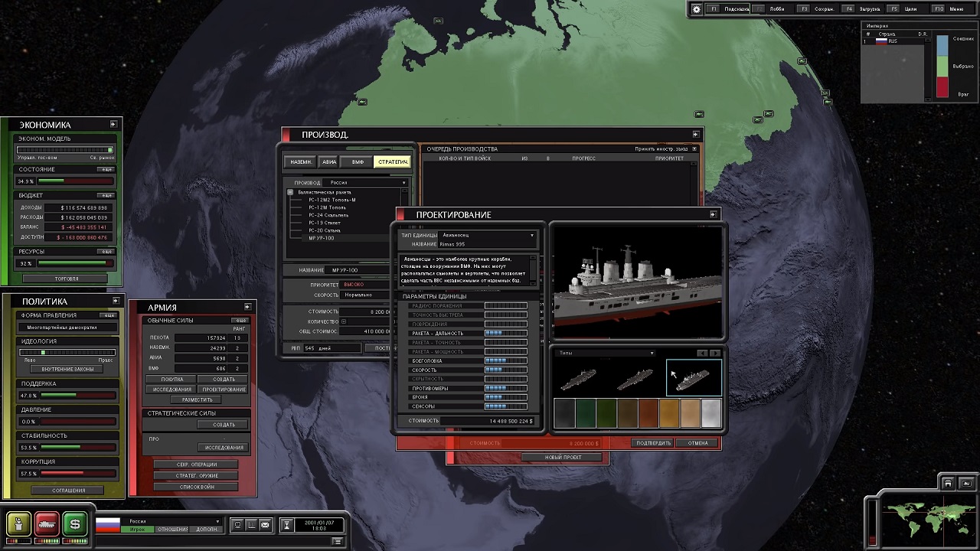Click previous design type arrow

click(702, 353)
